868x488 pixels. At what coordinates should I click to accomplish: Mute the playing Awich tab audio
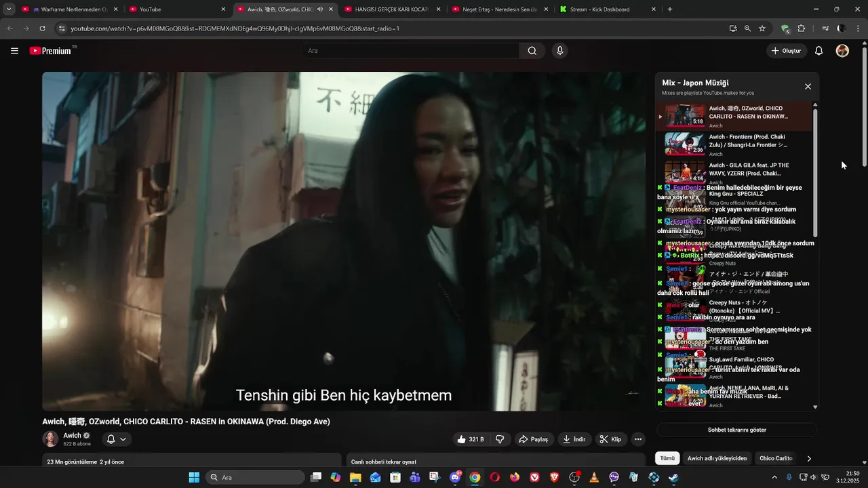pyautogui.click(x=320, y=9)
